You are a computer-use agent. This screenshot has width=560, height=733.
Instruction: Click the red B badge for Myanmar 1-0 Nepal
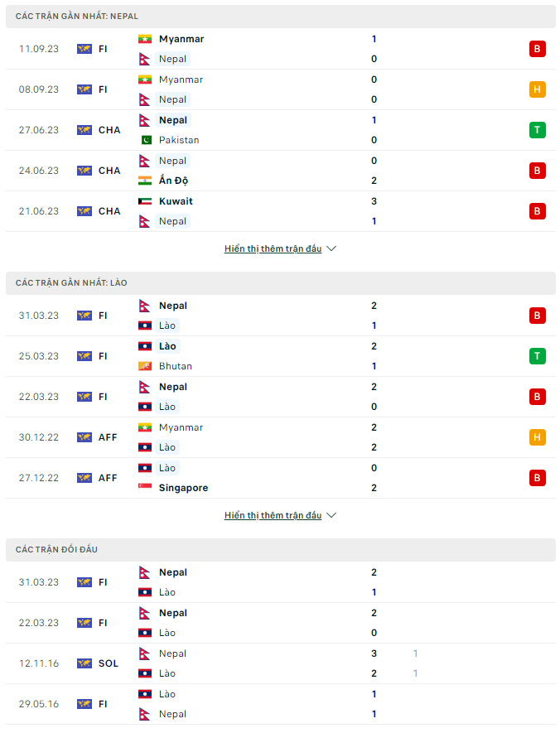[x=537, y=49]
